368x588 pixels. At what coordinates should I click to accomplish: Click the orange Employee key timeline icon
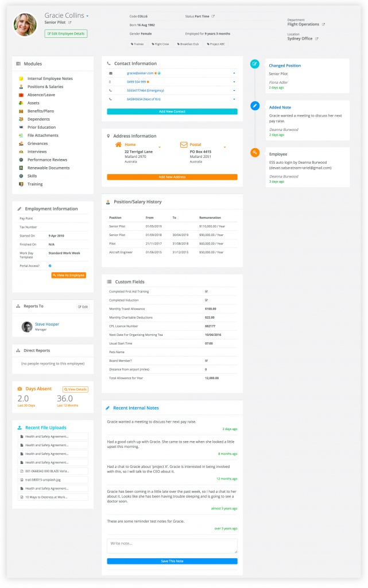coord(255,152)
